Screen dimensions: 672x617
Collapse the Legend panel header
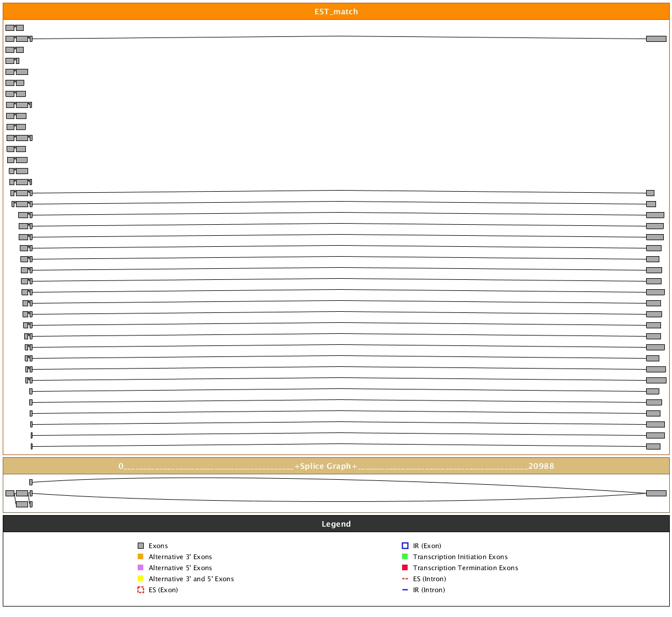[336, 524]
